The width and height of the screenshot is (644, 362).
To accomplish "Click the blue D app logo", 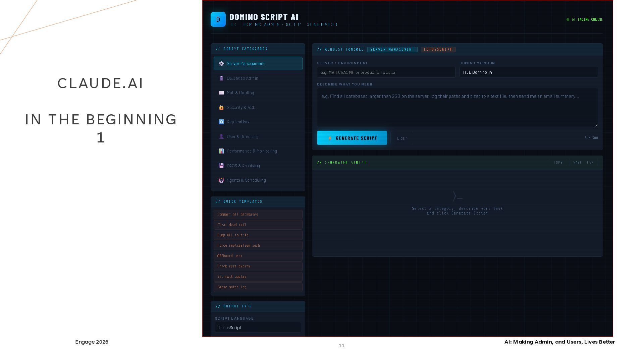I will (x=218, y=19).
